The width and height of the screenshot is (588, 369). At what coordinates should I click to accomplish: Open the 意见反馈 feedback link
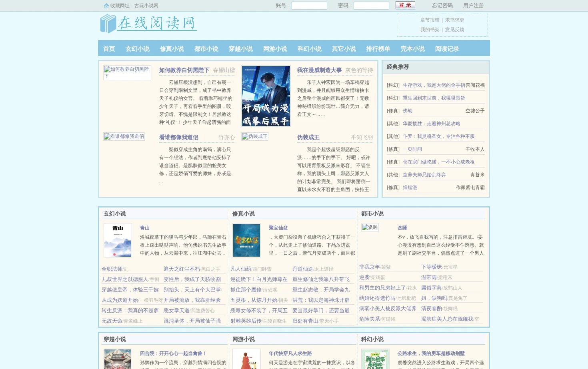pyautogui.click(x=454, y=30)
